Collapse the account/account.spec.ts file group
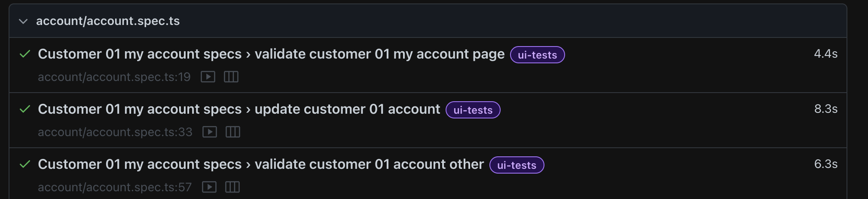 [x=24, y=21]
